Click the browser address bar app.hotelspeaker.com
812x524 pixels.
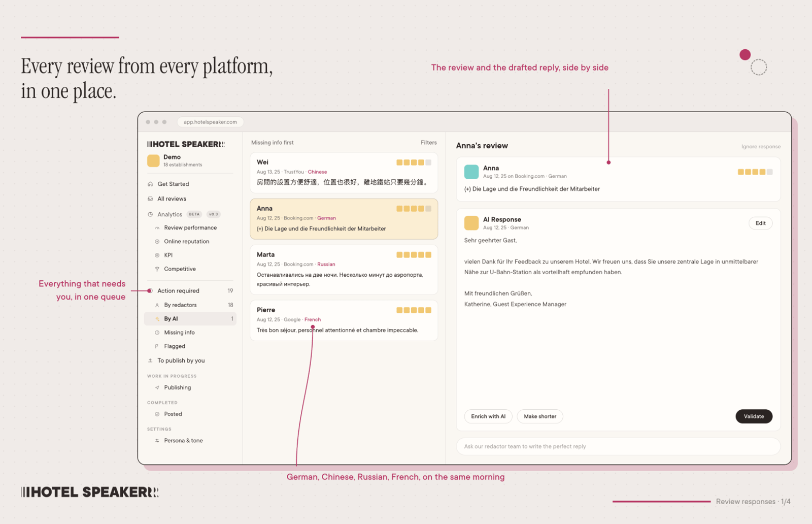210,122
